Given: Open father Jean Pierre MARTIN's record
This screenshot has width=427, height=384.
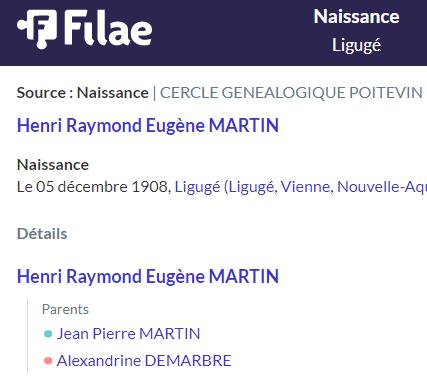Looking at the screenshot, I should click(128, 334).
